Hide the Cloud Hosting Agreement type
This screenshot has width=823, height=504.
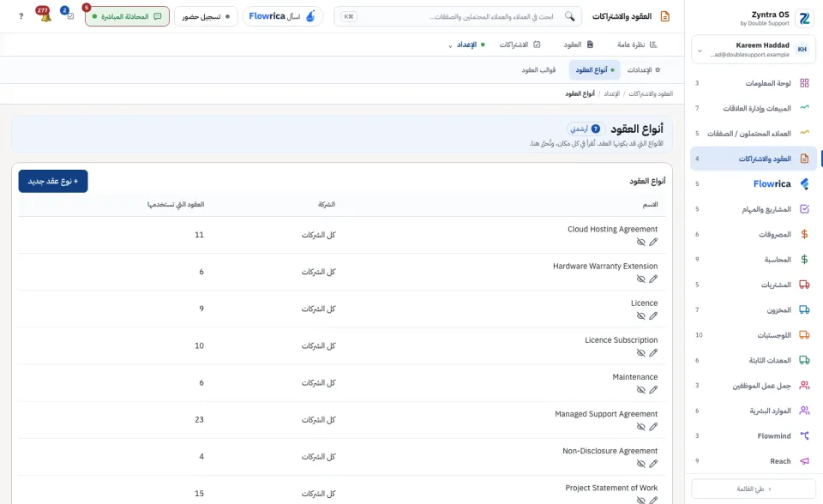coord(641,242)
